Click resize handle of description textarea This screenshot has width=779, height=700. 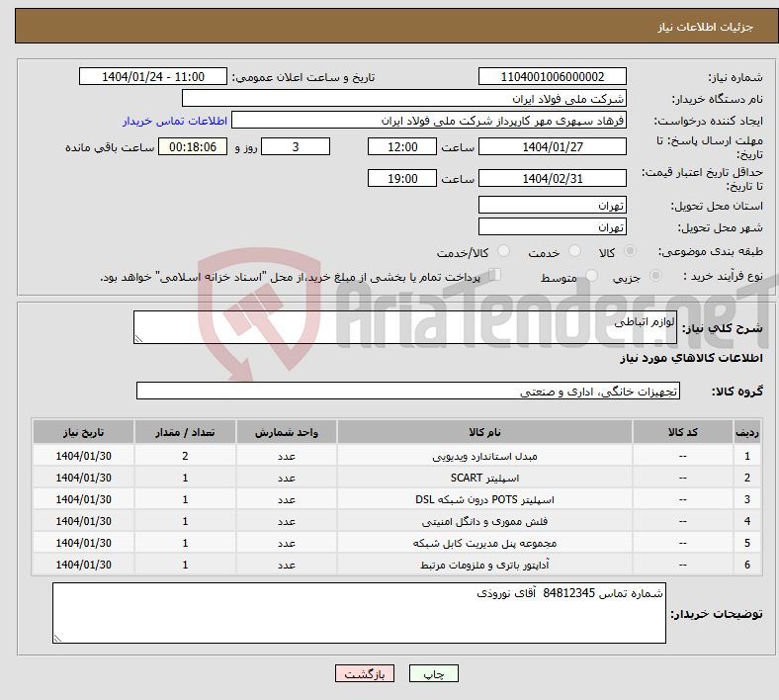click(138, 339)
